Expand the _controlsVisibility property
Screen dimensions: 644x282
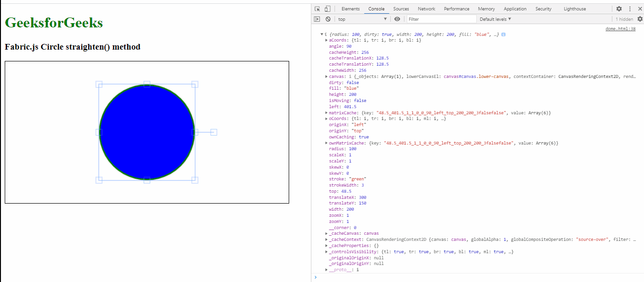coord(326,252)
